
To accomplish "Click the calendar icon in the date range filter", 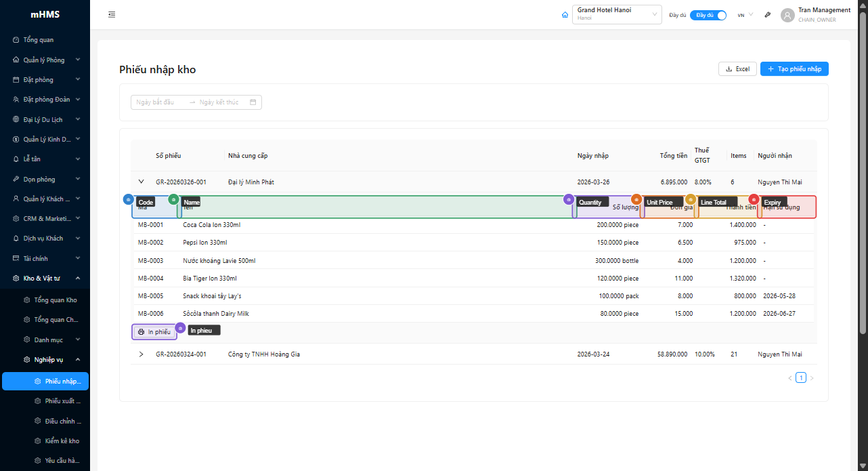I will 253,102.
